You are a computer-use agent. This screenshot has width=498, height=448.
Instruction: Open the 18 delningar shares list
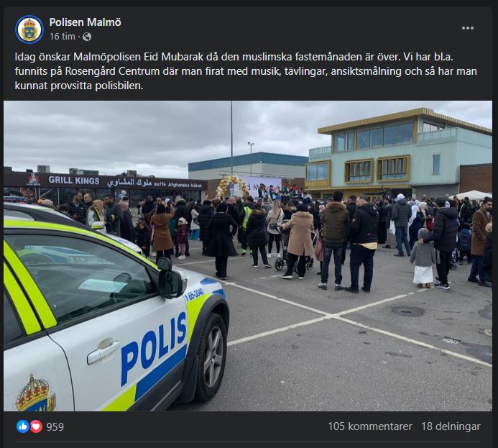(451, 426)
